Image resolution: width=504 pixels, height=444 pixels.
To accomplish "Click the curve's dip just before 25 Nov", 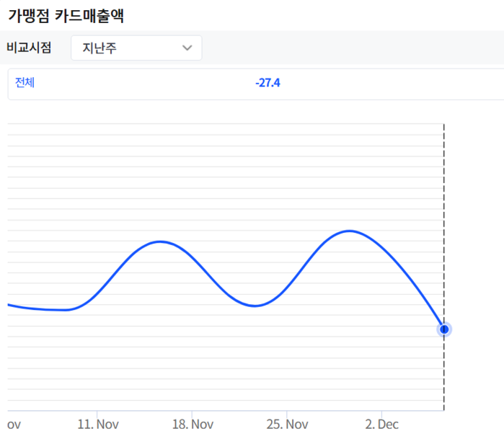I will (x=255, y=306).
